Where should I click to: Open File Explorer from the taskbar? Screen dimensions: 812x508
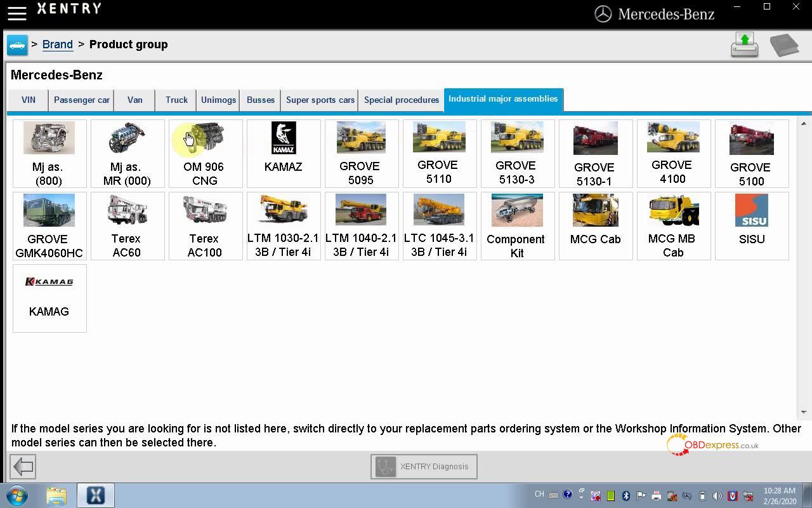coord(56,495)
